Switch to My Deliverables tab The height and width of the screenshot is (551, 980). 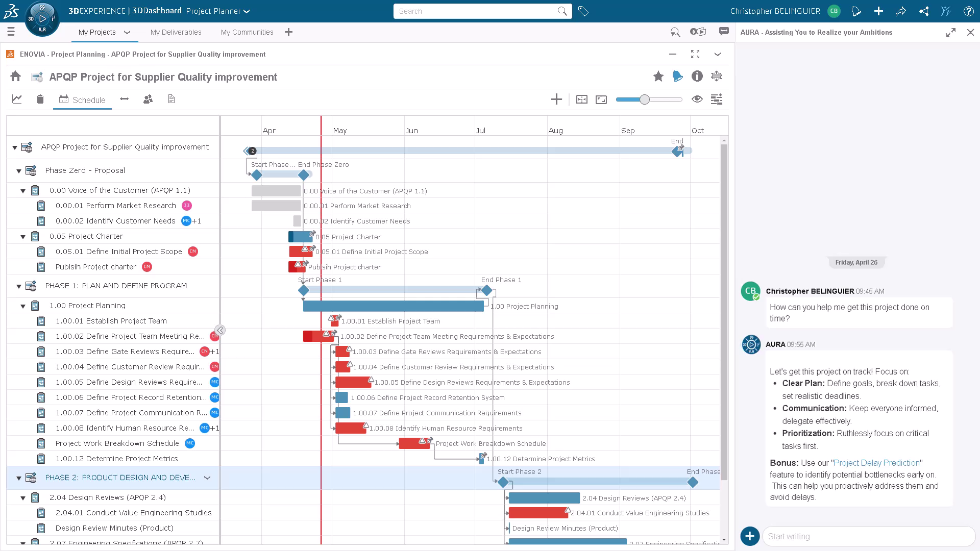pyautogui.click(x=176, y=32)
